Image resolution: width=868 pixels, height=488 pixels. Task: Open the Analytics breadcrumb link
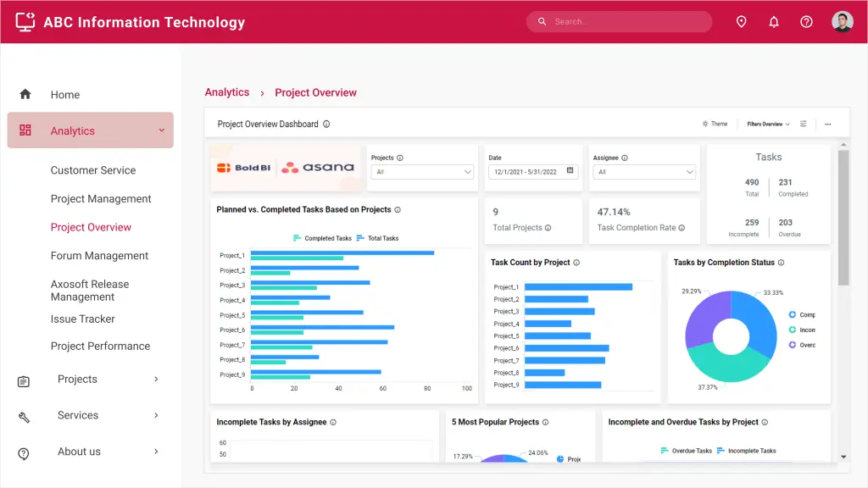(227, 91)
